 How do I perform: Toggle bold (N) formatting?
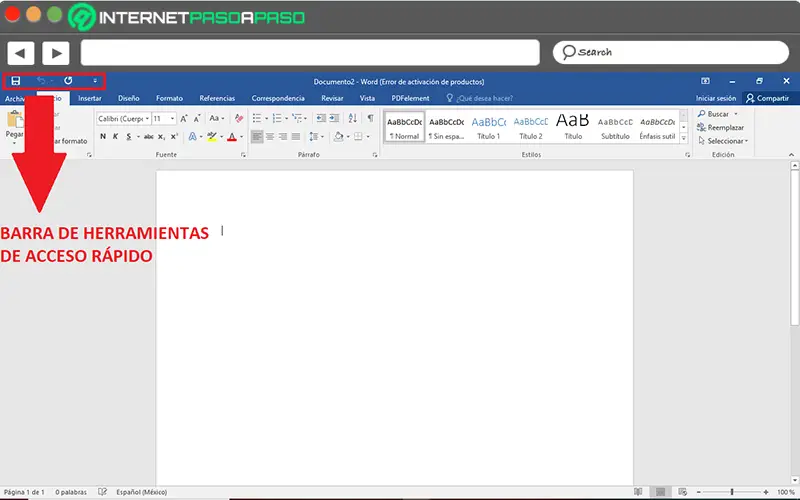pos(103,136)
